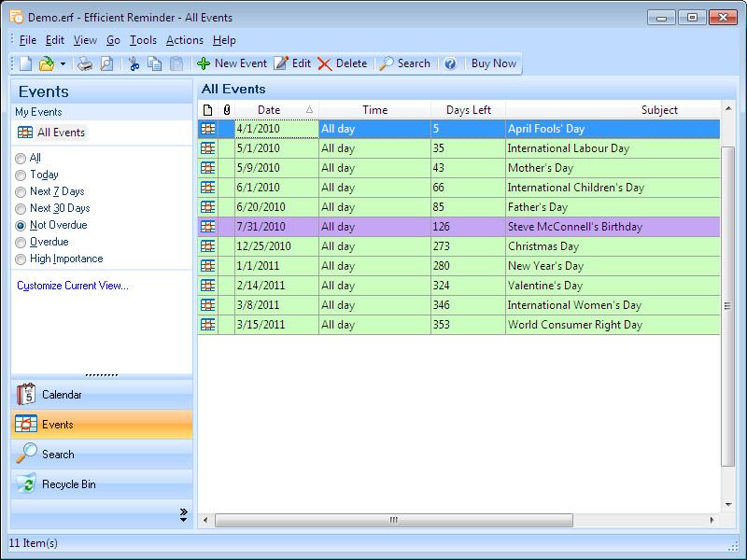Expand the Open folder dropdown arrow
The image size is (747, 560).
(63, 63)
